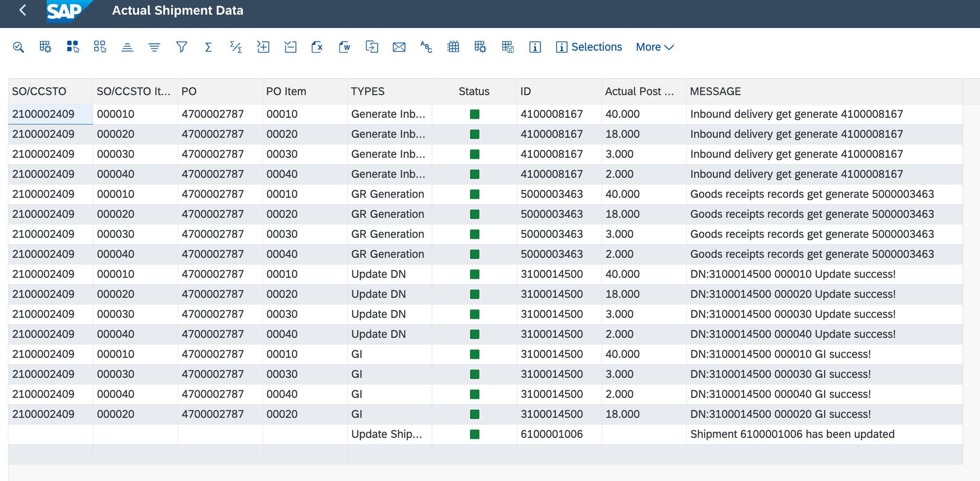Click the Selections button
This screenshot has height=481, width=980.
[x=589, y=47]
